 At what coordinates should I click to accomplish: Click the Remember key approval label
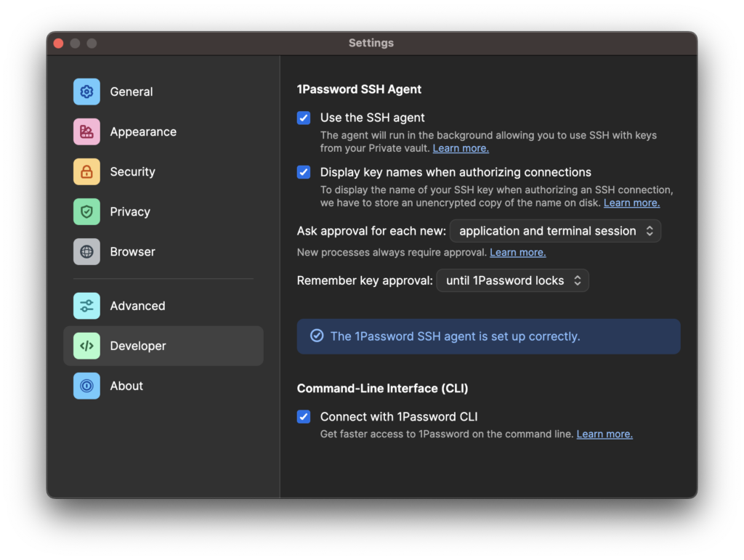tap(365, 280)
